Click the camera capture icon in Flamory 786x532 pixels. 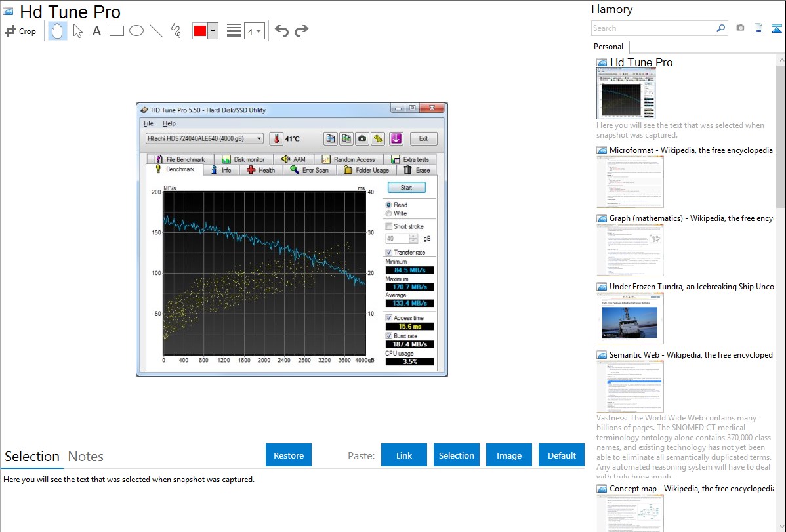click(740, 28)
